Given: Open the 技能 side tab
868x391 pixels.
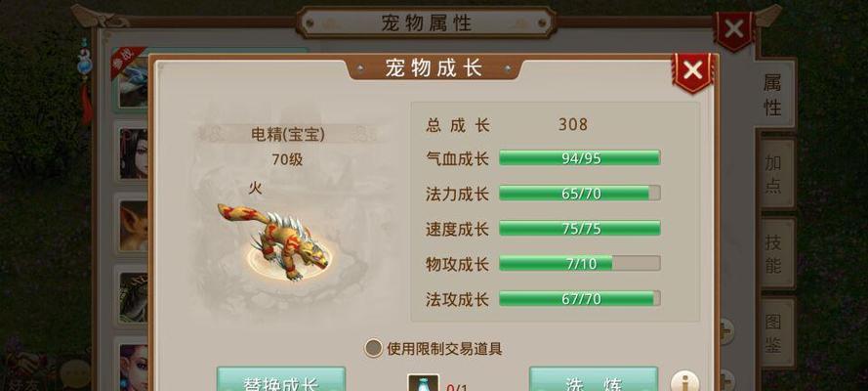Looking at the screenshot, I should tap(772, 253).
